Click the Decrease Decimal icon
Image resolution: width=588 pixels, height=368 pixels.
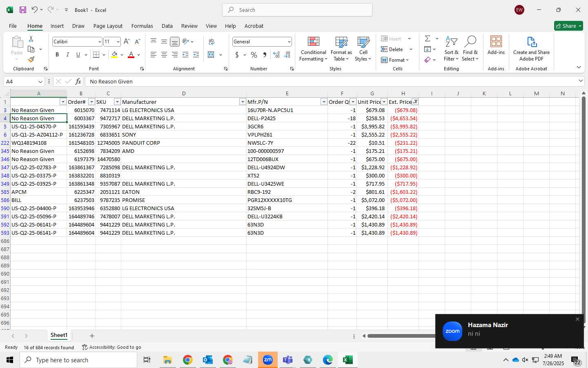[287, 55]
